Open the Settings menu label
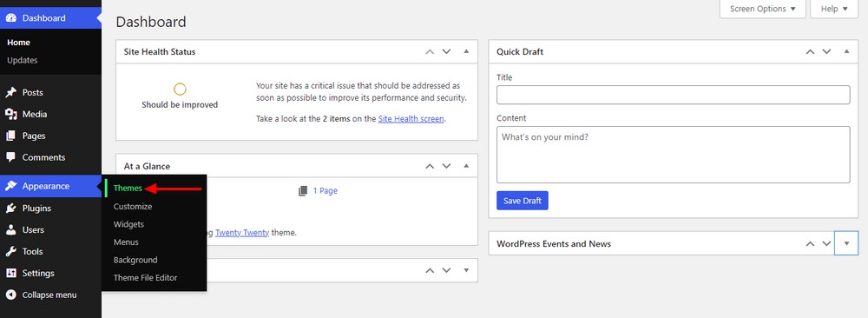Viewport: 868px width, 318px height. (x=38, y=273)
